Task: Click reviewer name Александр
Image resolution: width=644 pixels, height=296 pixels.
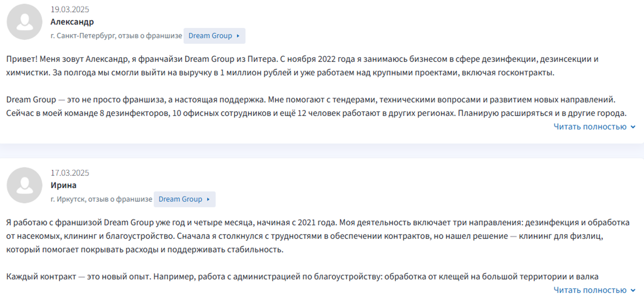Action: 72,22
